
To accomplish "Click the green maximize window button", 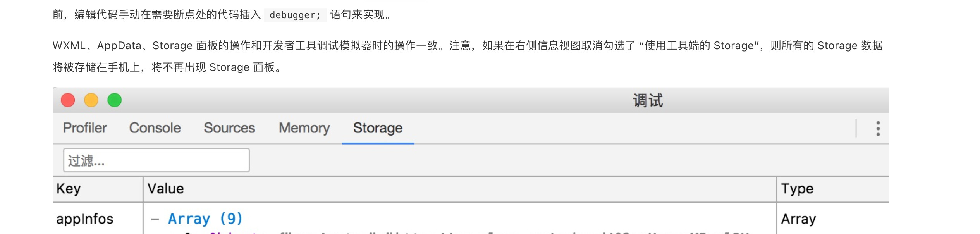I will tap(114, 100).
